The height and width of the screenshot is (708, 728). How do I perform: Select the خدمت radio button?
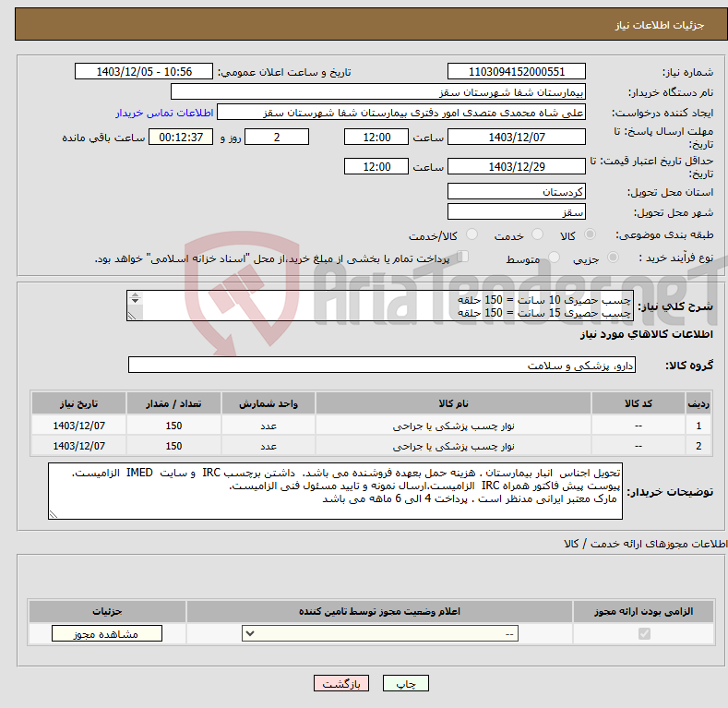pyautogui.click(x=537, y=234)
